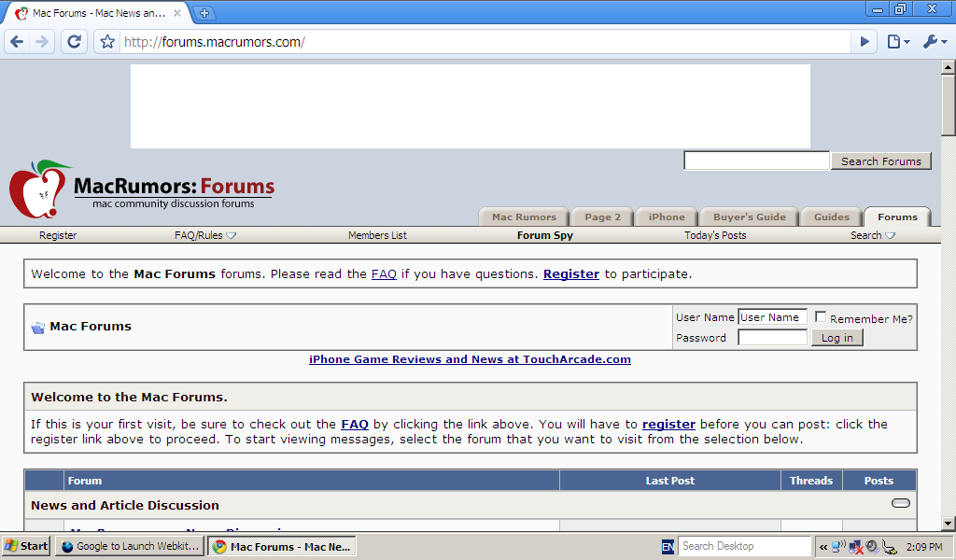Focus the forum search text field
The width and height of the screenshot is (956, 560).
[x=756, y=161]
